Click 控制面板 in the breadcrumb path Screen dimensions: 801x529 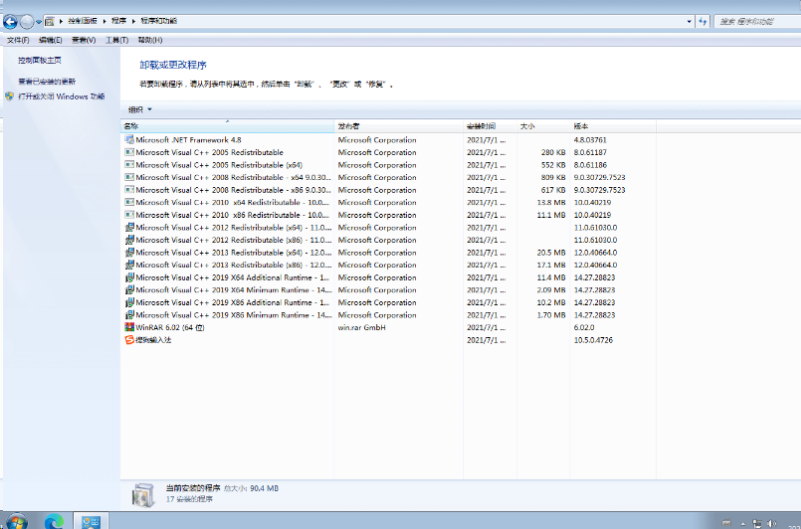click(82, 21)
